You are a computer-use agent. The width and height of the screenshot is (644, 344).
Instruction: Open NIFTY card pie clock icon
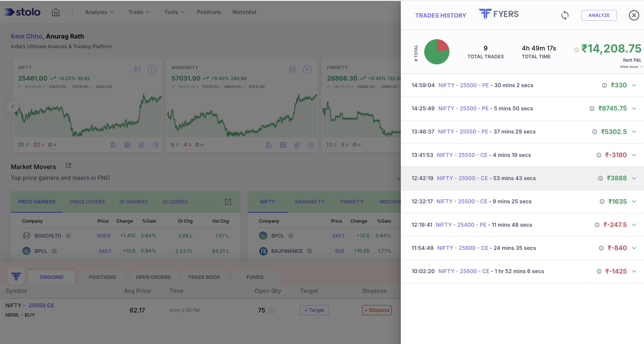tap(156, 145)
